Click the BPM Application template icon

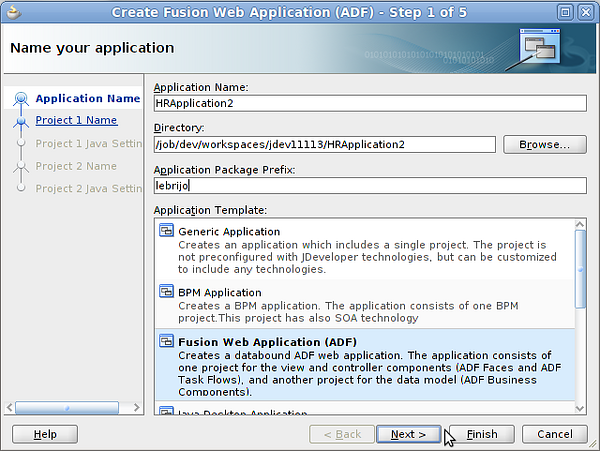click(x=167, y=293)
